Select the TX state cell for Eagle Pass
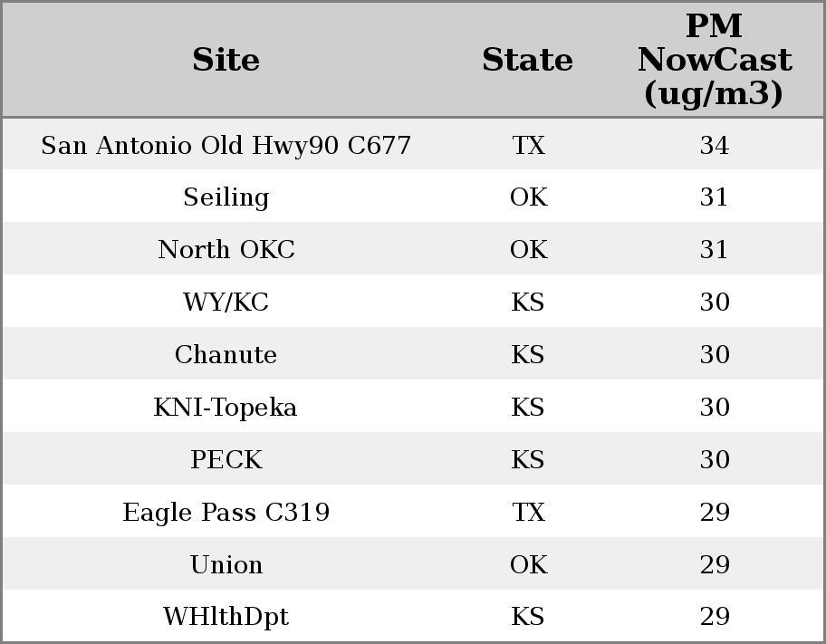Image resolution: width=826 pixels, height=644 pixels. (528, 513)
